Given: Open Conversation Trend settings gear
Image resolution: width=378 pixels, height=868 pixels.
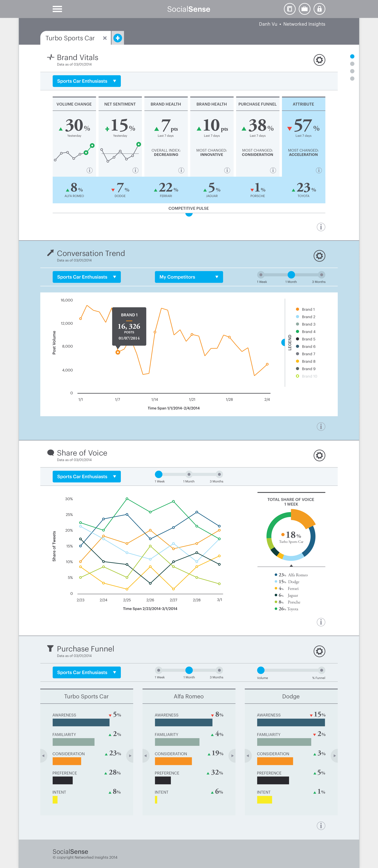Looking at the screenshot, I should [x=319, y=256].
